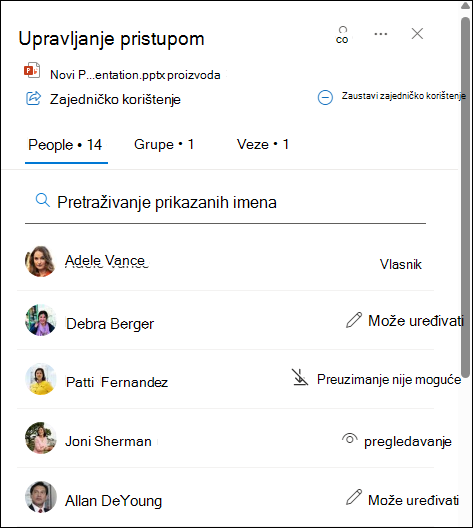
Task: Click the search magnifier icon
Action: coord(43,200)
